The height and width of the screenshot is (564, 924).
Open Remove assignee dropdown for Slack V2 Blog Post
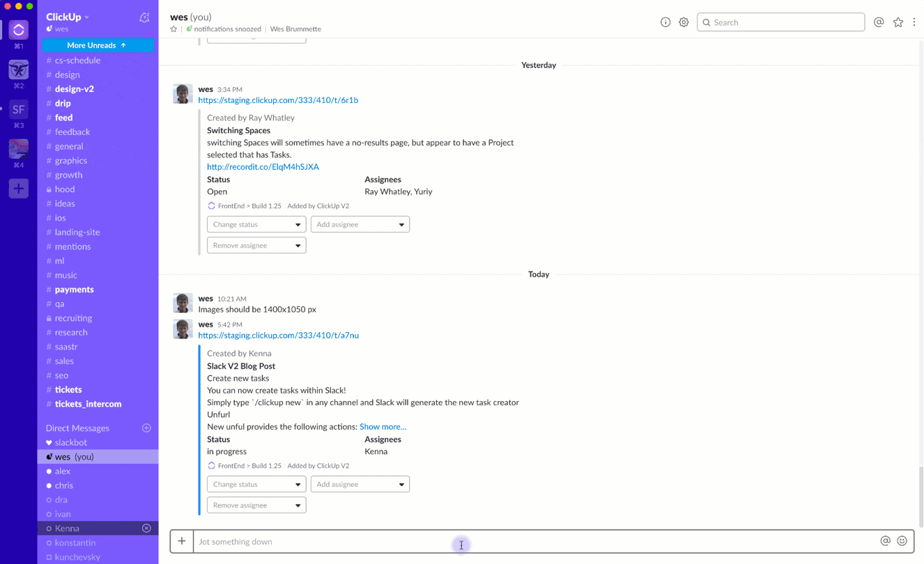256,505
